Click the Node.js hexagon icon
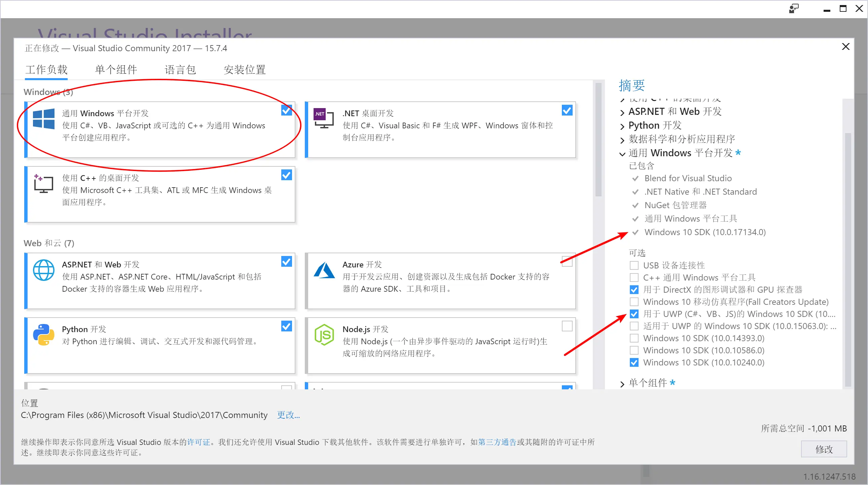The image size is (868, 485). pos(324,334)
